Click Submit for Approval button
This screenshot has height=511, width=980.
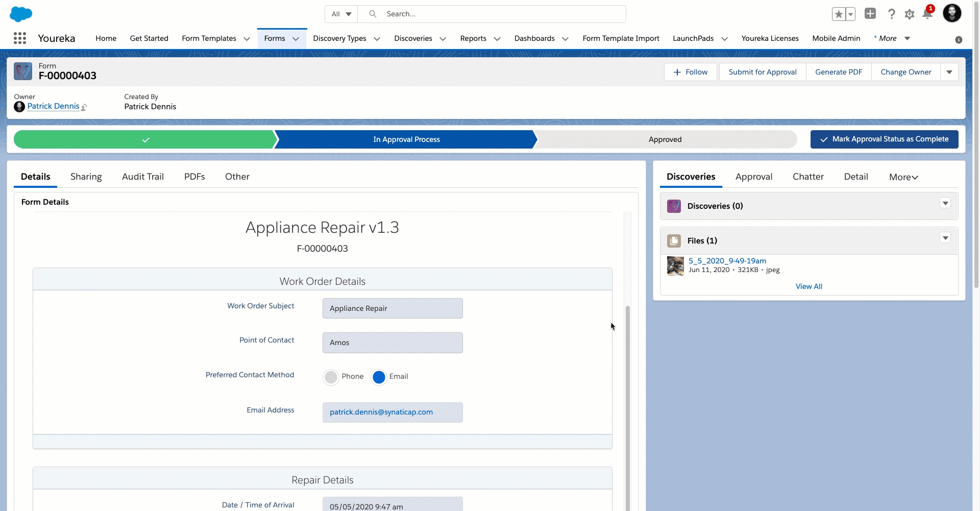coord(763,72)
